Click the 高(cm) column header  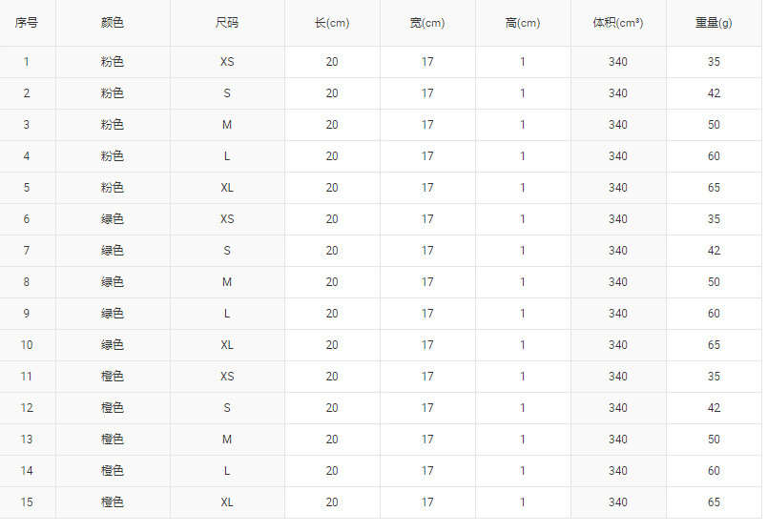(523, 23)
